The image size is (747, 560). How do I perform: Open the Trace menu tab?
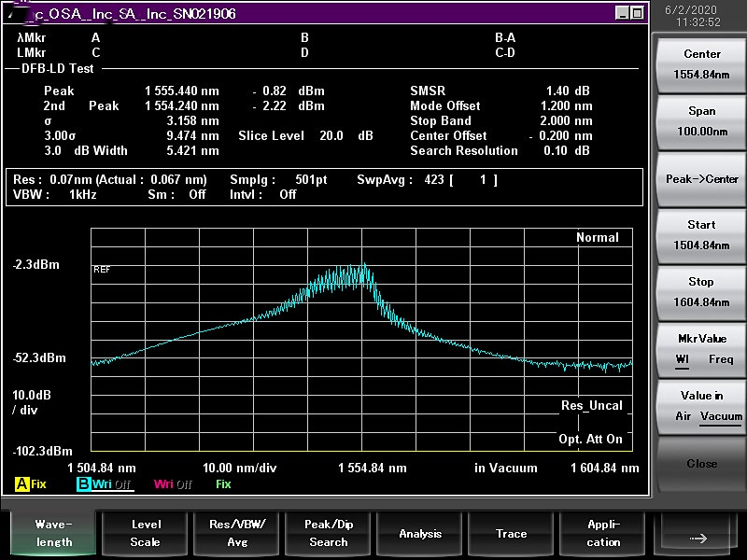[x=511, y=533]
